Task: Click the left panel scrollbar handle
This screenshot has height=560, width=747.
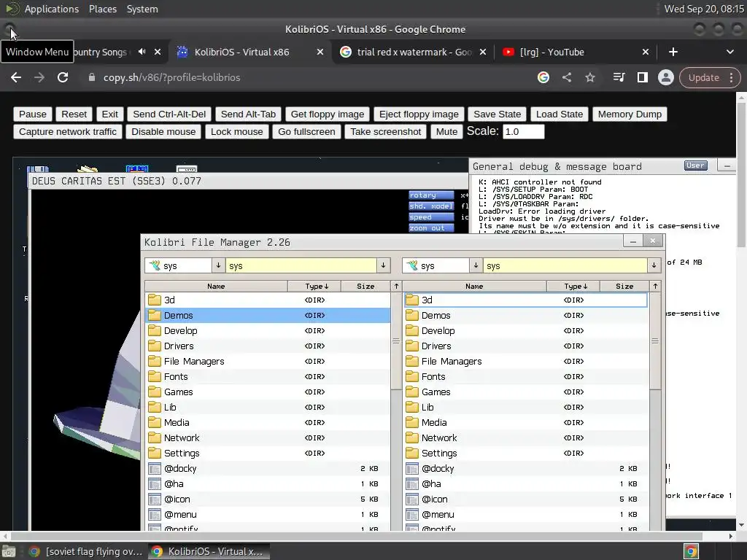Action: point(396,341)
